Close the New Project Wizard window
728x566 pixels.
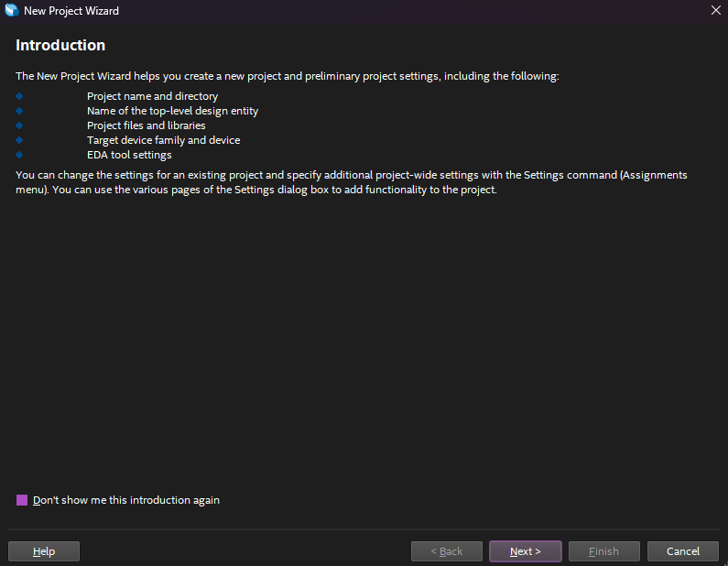click(x=715, y=11)
